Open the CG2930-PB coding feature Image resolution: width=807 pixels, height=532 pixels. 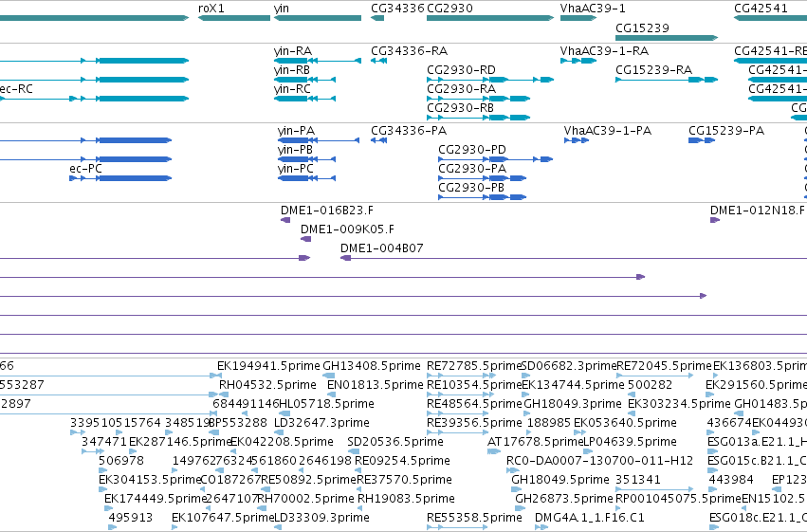coord(483,197)
